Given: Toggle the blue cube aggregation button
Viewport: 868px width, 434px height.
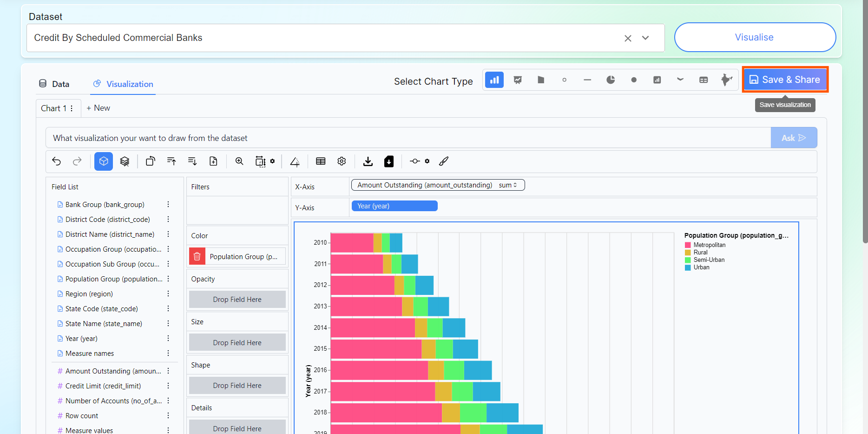Looking at the screenshot, I should 104,161.
